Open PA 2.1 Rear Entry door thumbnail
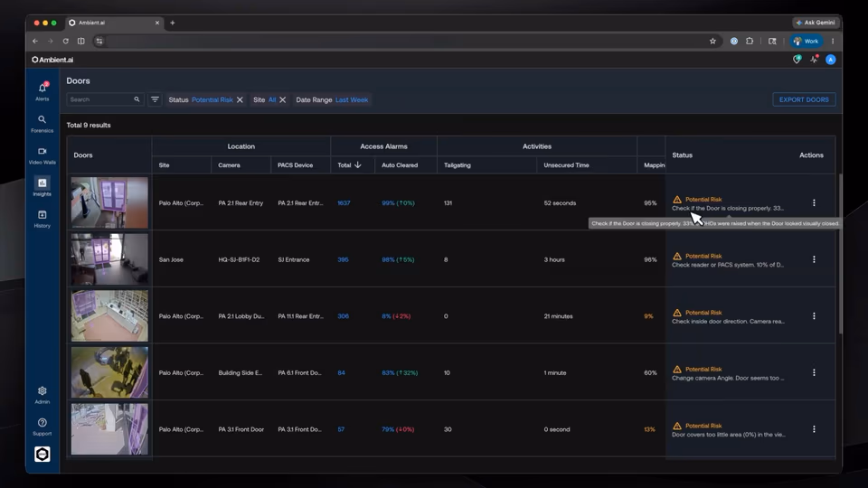This screenshot has height=488, width=868. [109, 202]
